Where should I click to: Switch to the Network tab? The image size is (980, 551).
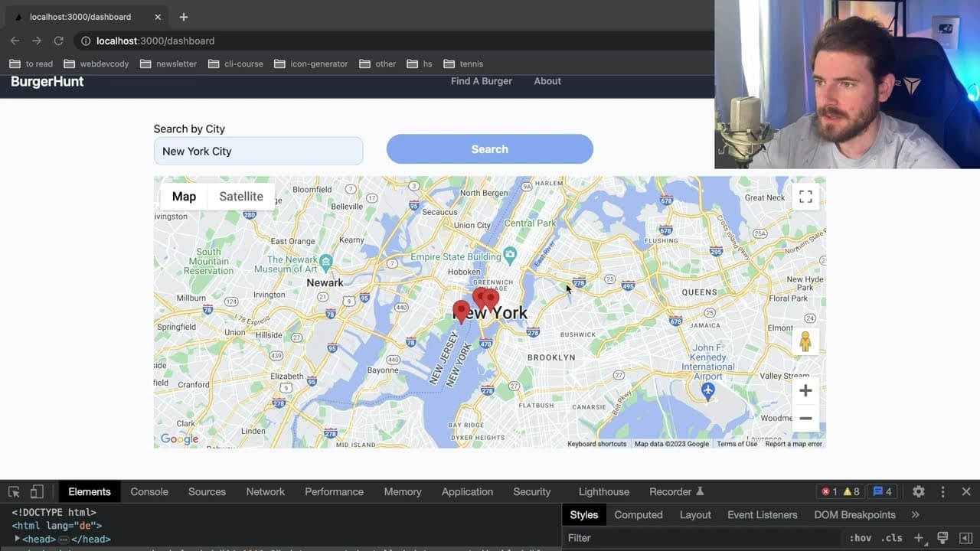266,492
